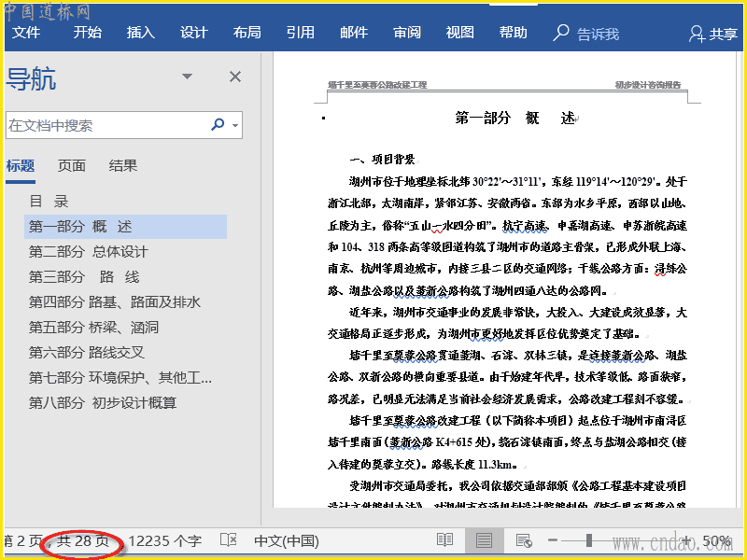This screenshot has width=747, height=560.
Task: Open the 文件 menu
Action: click(x=26, y=33)
